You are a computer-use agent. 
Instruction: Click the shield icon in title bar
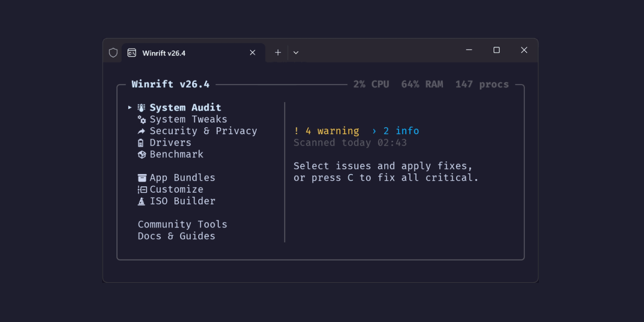coord(113,53)
